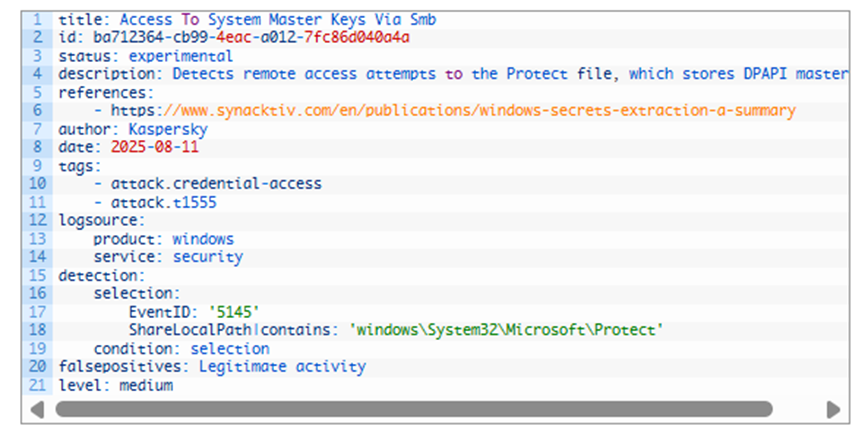Click the left scroll arrow of the horizontal scrollbar
865x439 pixels.
[37, 410]
